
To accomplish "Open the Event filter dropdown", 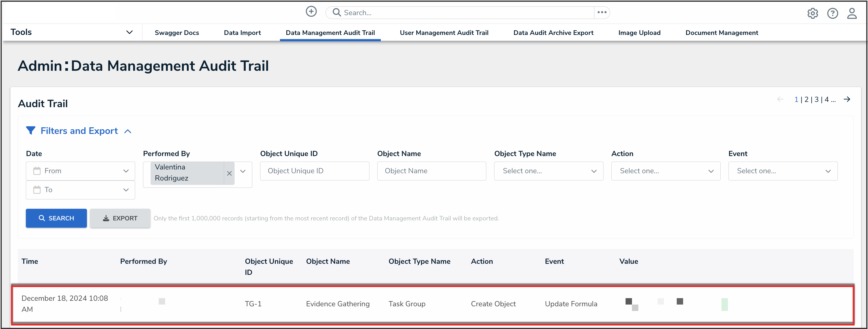I will (x=783, y=171).
